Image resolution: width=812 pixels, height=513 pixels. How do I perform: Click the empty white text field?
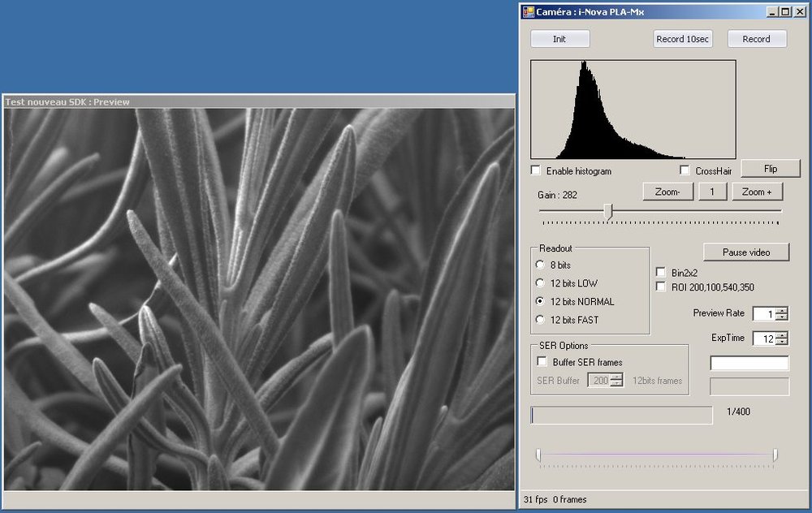click(749, 363)
